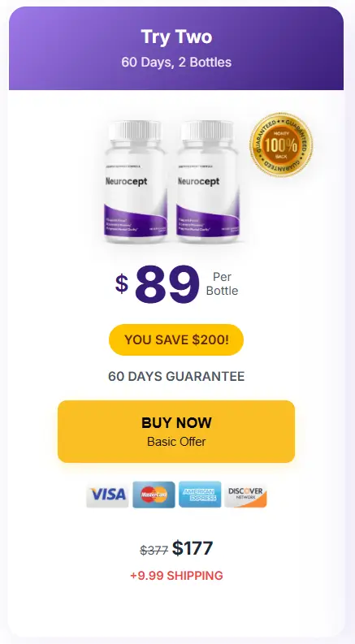
Task: Click the dollar sign beside 89
Action: (122, 283)
